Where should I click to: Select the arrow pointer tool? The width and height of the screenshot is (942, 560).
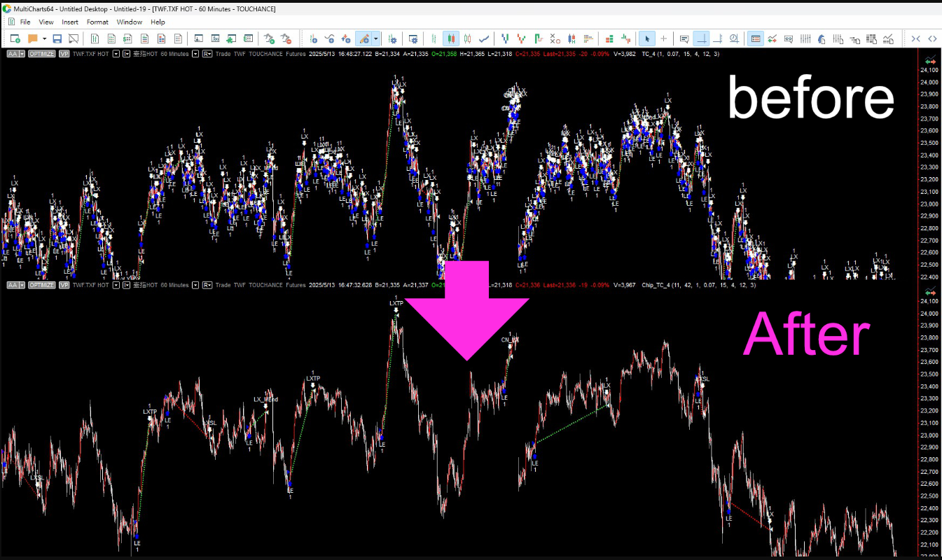[646, 38]
